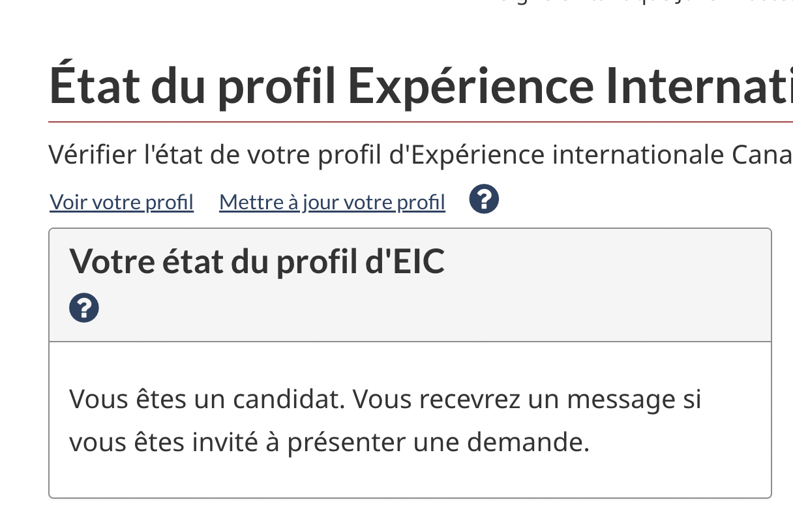Open the 'Voir votre profil' link
Screen dimensions: 793x532
tap(121, 203)
